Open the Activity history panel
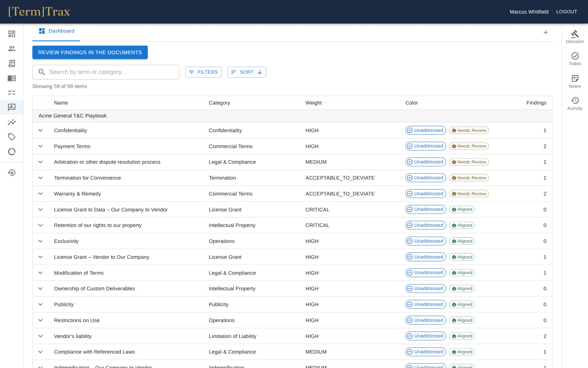The image size is (588, 368). 575,104
